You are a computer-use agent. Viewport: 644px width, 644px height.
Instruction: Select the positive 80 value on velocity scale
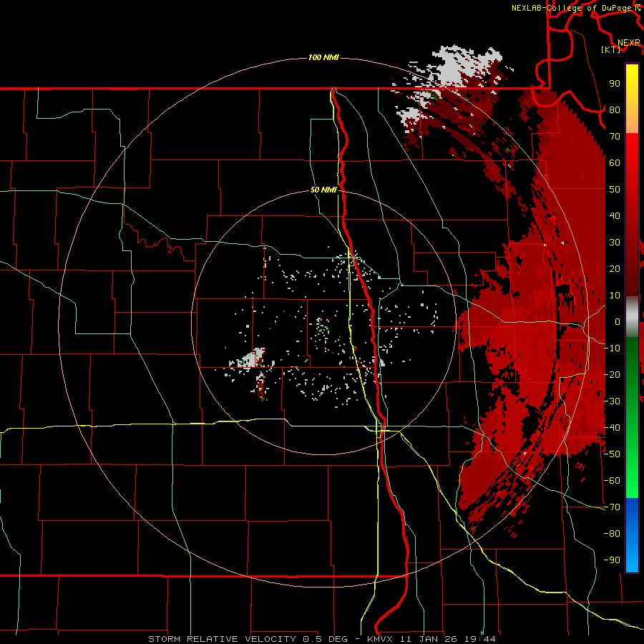click(x=615, y=110)
